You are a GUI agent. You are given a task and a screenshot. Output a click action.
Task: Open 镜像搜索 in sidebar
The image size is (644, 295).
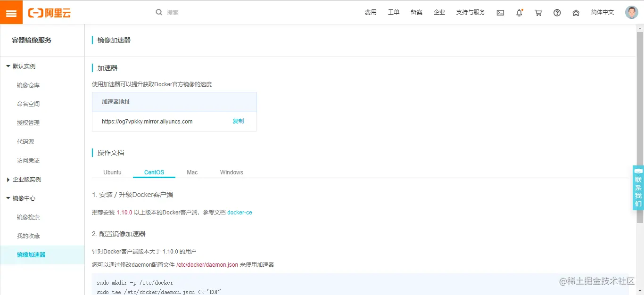pos(28,217)
